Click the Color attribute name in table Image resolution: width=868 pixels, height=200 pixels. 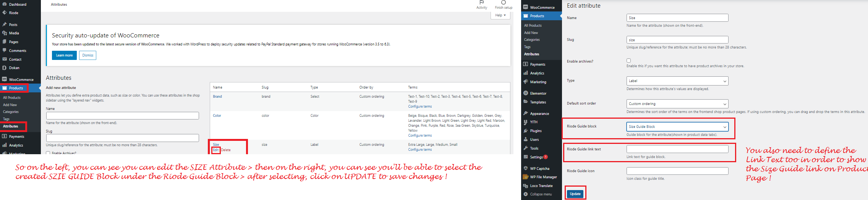click(217, 116)
